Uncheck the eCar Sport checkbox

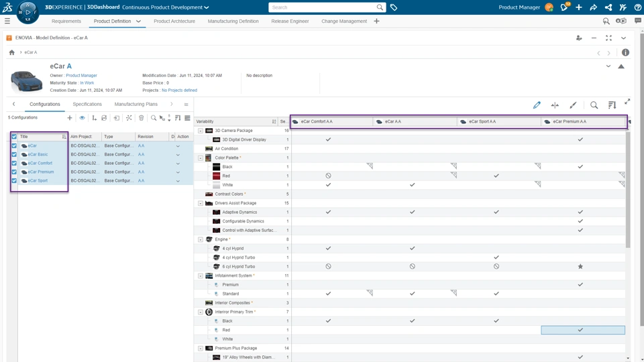click(14, 180)
